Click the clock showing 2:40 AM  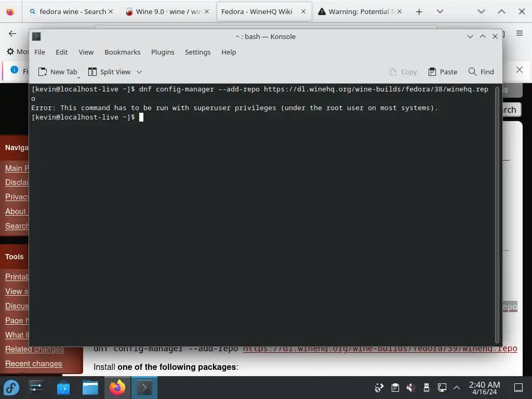[484, 388]
